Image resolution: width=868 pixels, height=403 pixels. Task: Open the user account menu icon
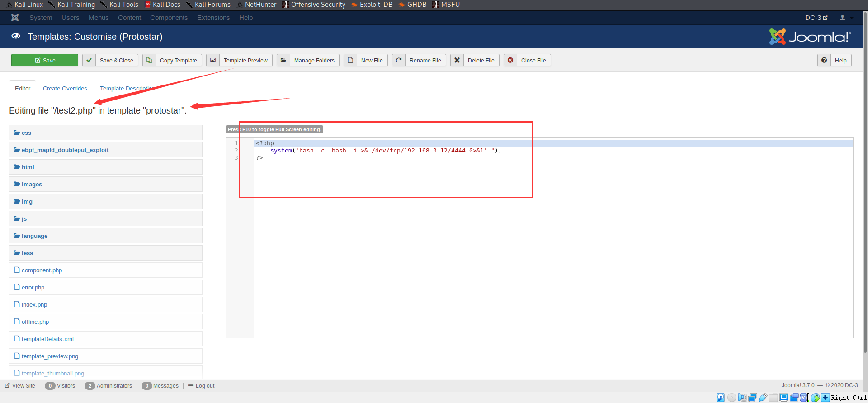point(846,18)
